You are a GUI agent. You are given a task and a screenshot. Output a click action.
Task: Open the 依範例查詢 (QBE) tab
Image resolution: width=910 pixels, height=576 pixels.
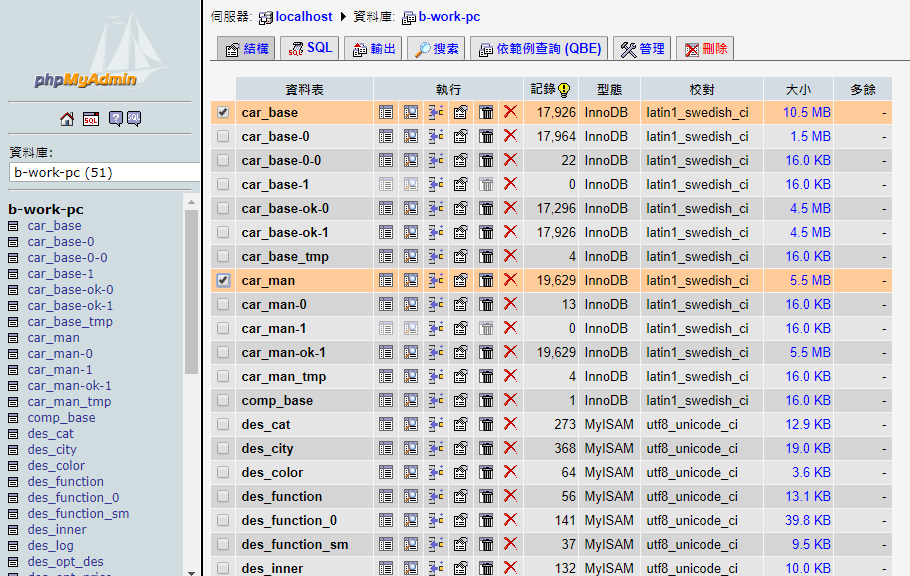point(539,48)
